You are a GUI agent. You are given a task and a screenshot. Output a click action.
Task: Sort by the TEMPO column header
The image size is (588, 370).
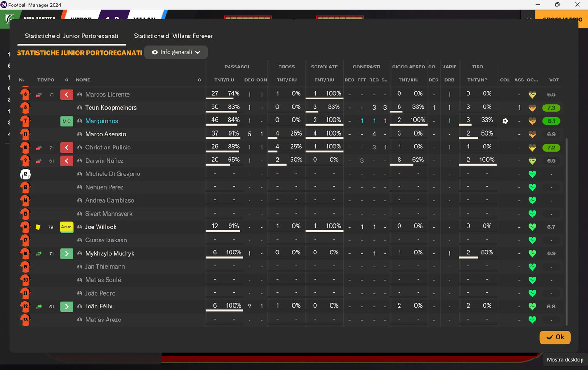click(x=46, y=80)
